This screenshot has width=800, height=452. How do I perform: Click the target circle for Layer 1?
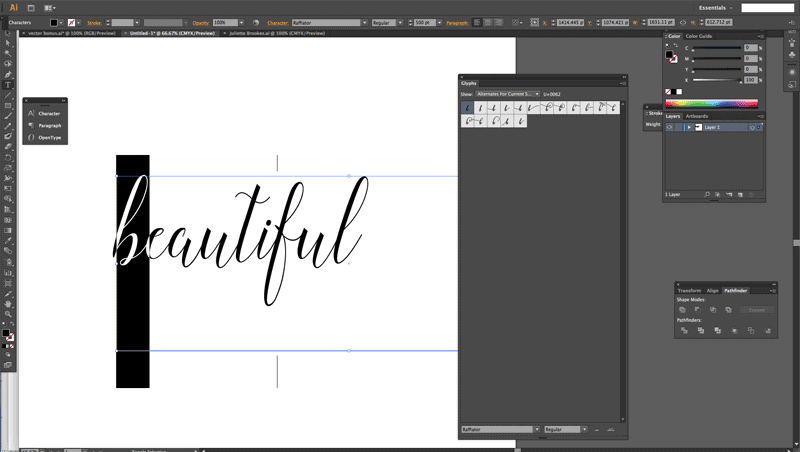tap(752, 127)
